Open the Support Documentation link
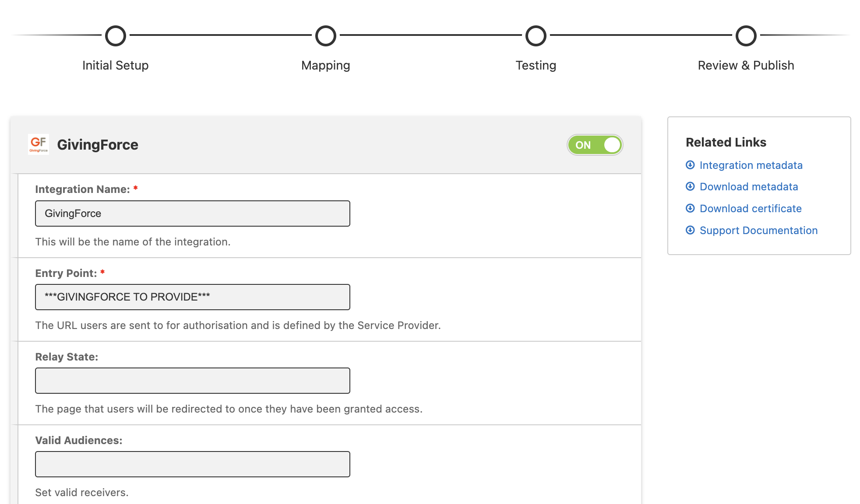860x504 pixels. pos(758,231)
